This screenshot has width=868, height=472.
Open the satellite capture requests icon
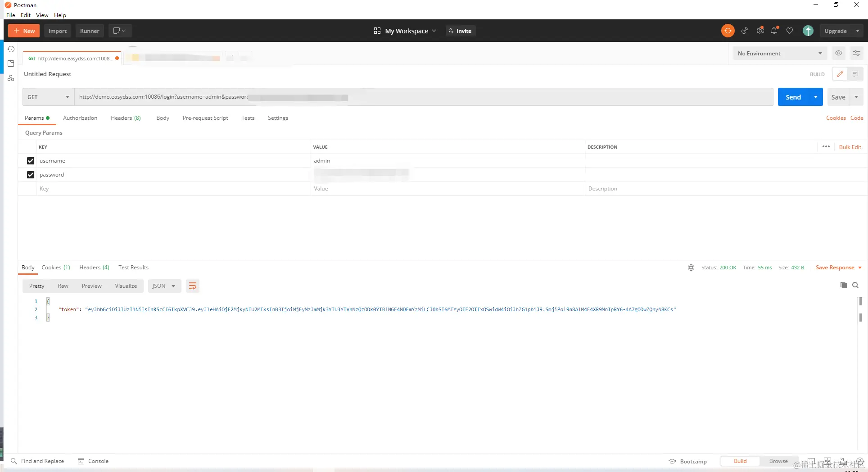pyautogui.click(x=745, y=31)
